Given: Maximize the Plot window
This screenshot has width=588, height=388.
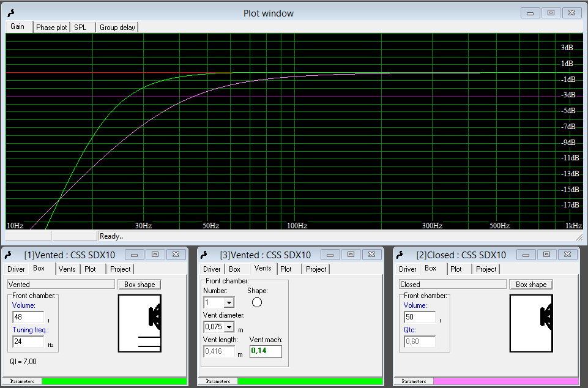Looking at the screenshot, I should click(x=551, y=13).
